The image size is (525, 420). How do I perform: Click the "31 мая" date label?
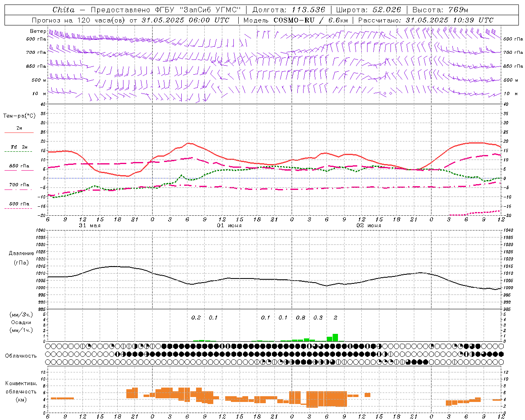89,226
